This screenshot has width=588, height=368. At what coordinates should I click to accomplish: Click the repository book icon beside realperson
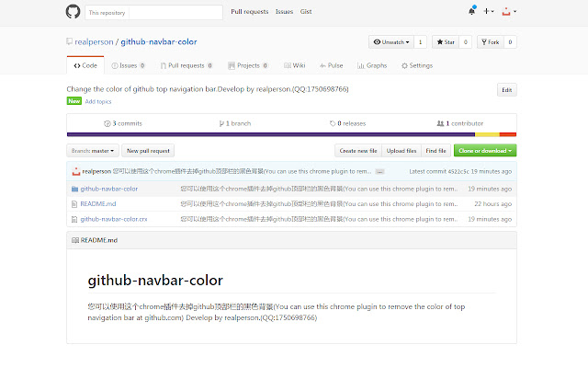coord(70,41)
